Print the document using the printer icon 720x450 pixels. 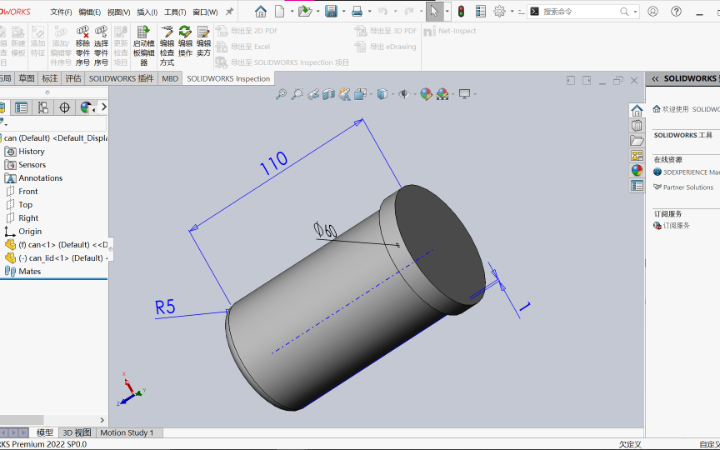[357, 11]
